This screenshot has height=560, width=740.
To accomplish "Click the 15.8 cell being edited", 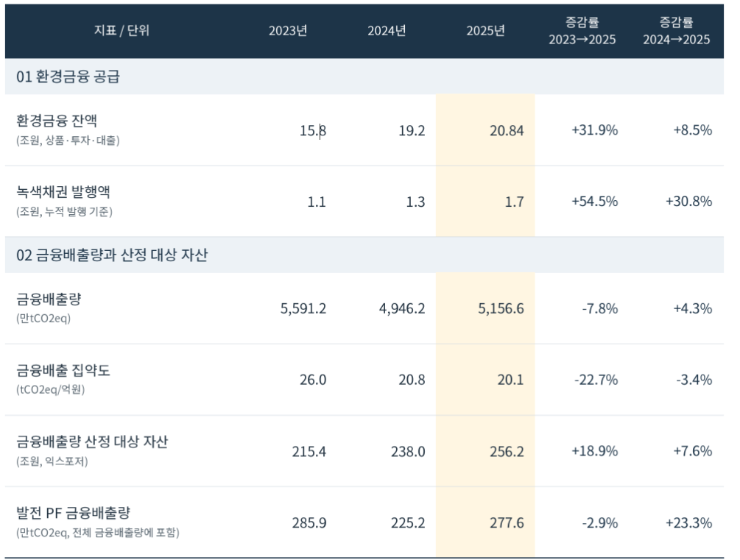I will coord(313,130).
